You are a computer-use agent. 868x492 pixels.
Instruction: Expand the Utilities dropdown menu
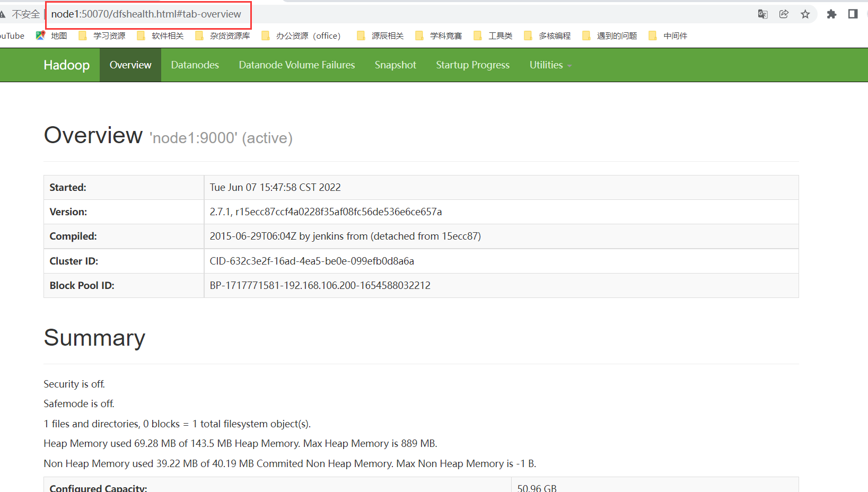pos(550,65)
